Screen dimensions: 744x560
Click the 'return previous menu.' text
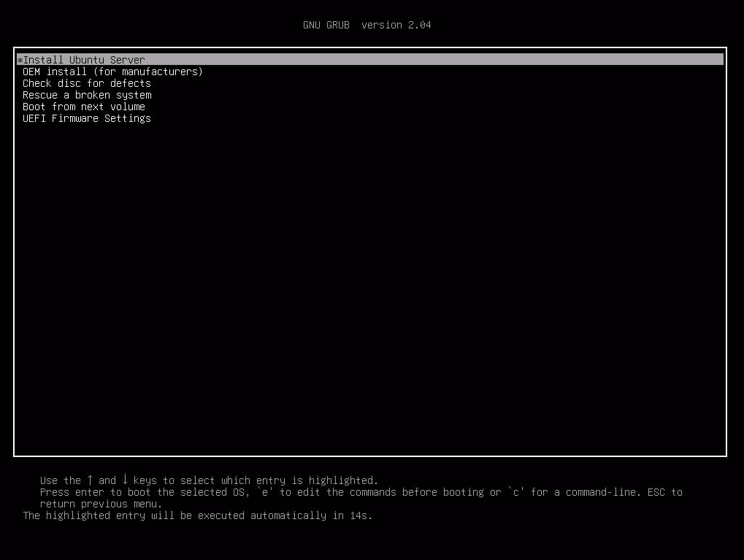pos(101,504)
